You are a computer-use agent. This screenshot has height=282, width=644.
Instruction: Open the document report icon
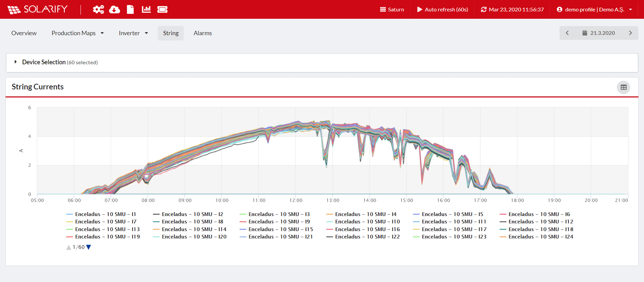[130, 9]
